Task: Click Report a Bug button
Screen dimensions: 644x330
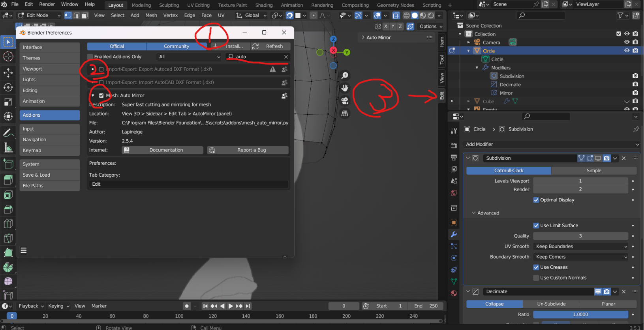Action: pos(248,150)
